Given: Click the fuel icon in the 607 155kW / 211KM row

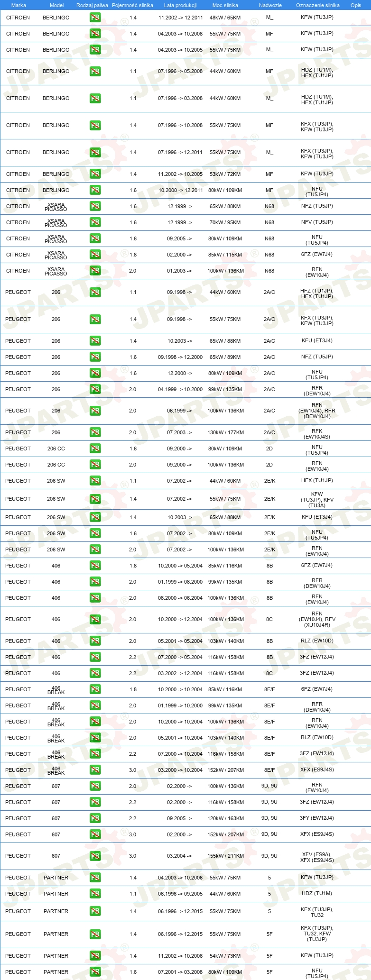Looking at the screenshot, I should click(x=95, y=856).
